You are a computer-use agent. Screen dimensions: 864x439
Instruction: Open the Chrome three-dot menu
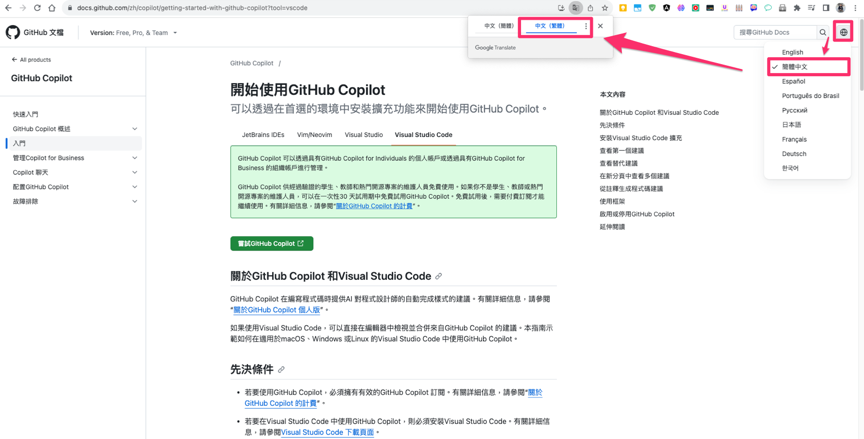tap(855, 8)
